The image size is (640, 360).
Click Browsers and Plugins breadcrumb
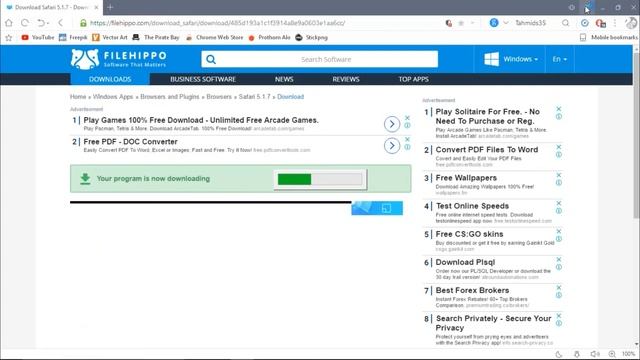[170, 97]
